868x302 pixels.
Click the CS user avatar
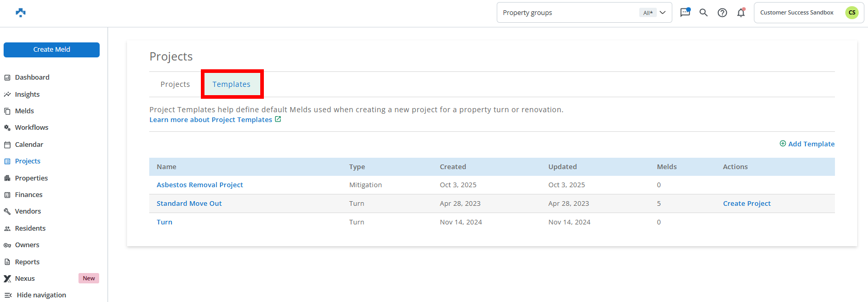tap(851, 12)
